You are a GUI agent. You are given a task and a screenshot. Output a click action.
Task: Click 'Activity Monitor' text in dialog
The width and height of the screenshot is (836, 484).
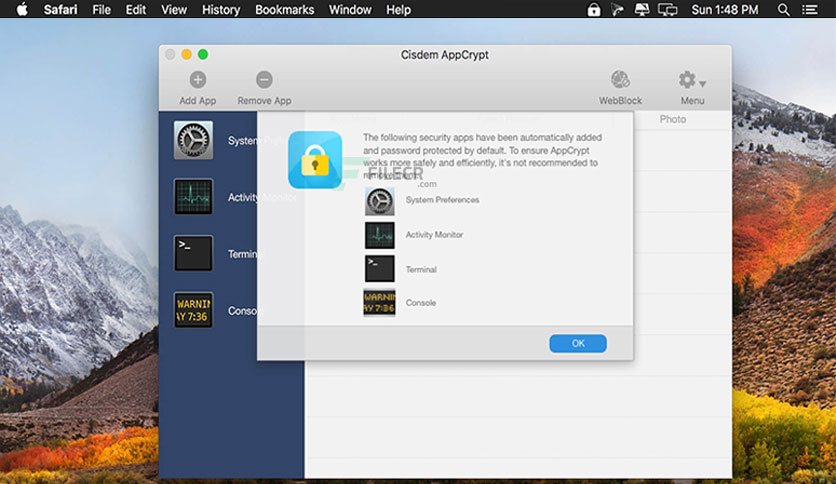coord(435,235)
